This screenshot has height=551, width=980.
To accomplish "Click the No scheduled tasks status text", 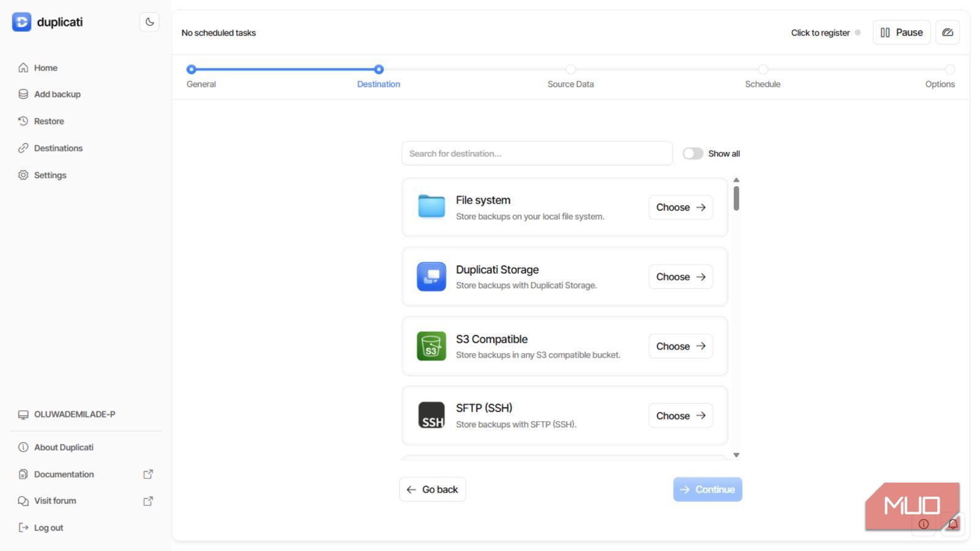I will point(219,33).
